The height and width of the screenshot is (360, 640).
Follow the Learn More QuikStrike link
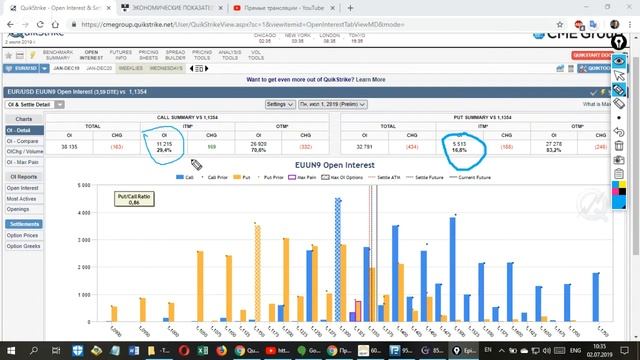click(x=370, y=80)
